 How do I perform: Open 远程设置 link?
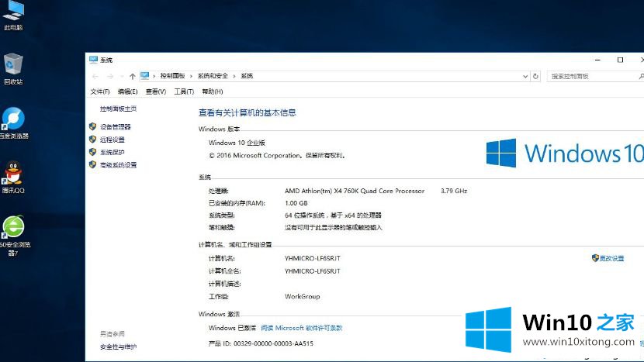pos(113,140)
